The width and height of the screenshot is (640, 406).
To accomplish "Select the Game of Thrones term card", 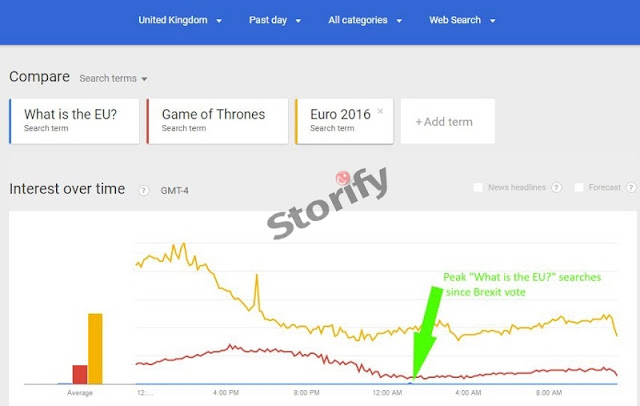I will (x=218, y=121).
